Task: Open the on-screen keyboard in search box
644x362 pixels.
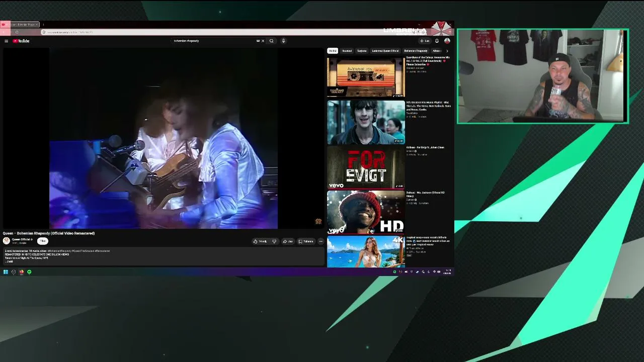Action: click(258, 41)
